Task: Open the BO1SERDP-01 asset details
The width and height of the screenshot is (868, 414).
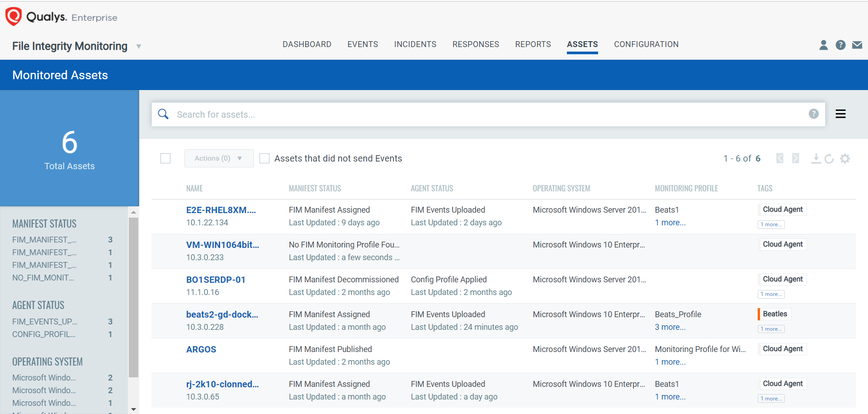Action: click(x=216, y=280)
